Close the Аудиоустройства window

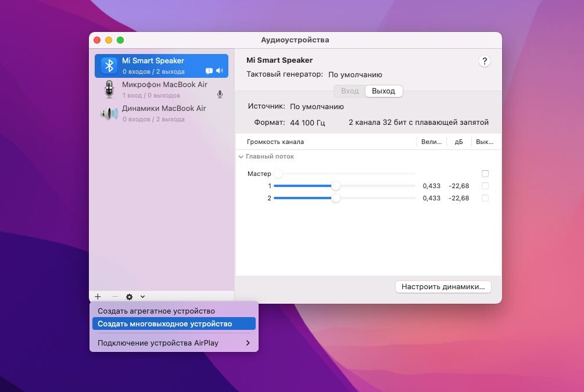point(97,40)
